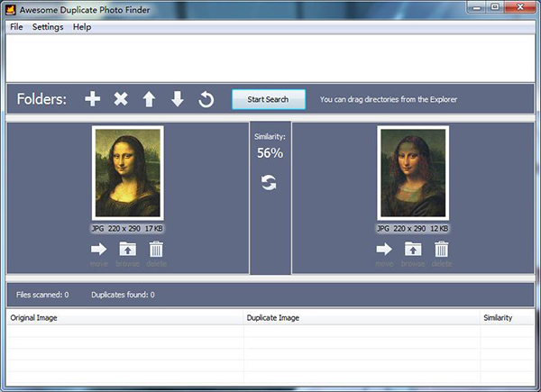541x392 pixels.
Task: Swap images using the center sync icon
Action: [269, 182]
